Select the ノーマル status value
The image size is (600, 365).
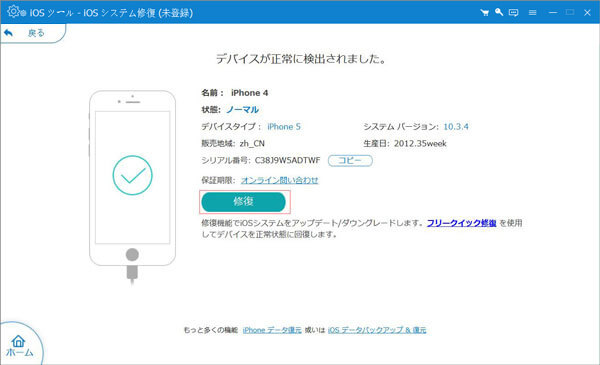tap(243, 110)
